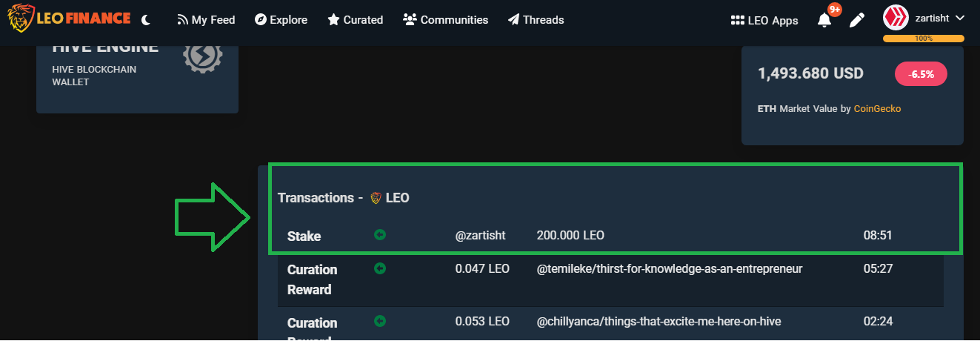Go to My Feed

pos(207,20)
